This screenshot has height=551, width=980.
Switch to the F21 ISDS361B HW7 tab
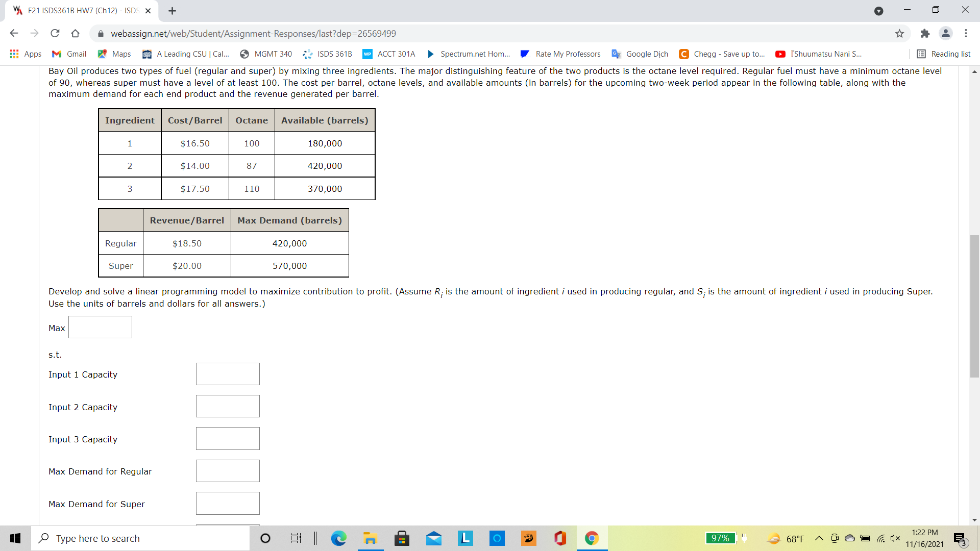[77, 10]
